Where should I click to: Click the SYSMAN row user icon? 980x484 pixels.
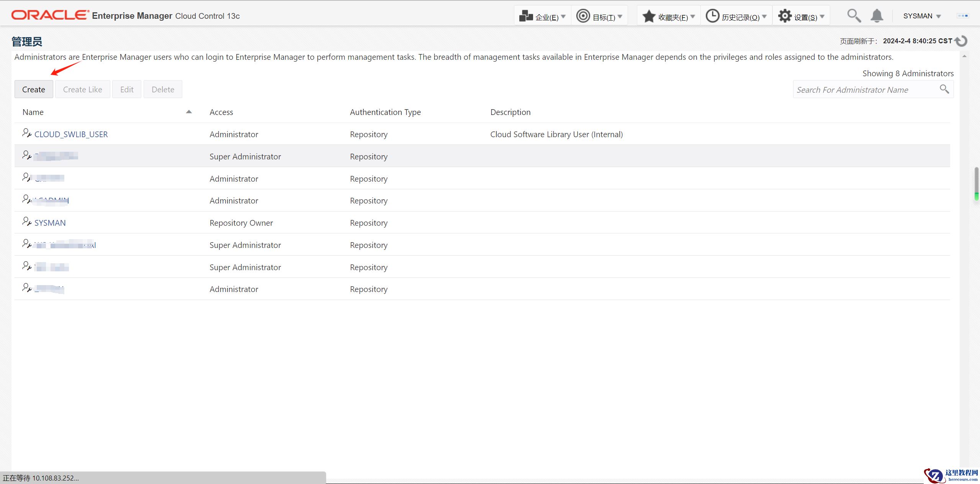[27, 222]
